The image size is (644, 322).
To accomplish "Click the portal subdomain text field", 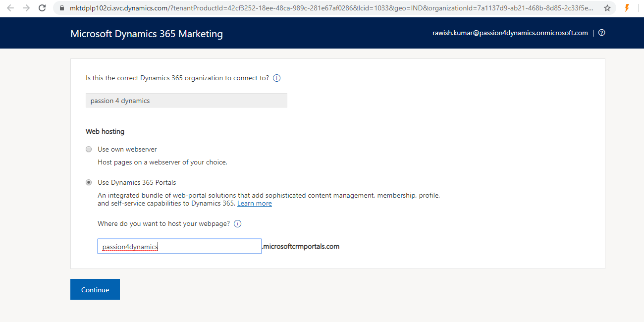I will pos(179,247).
